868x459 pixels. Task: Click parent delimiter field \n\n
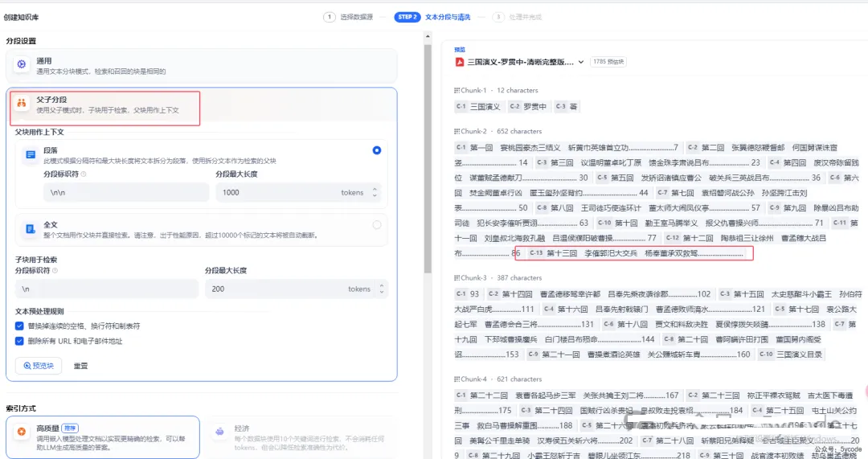pos(126,193)
